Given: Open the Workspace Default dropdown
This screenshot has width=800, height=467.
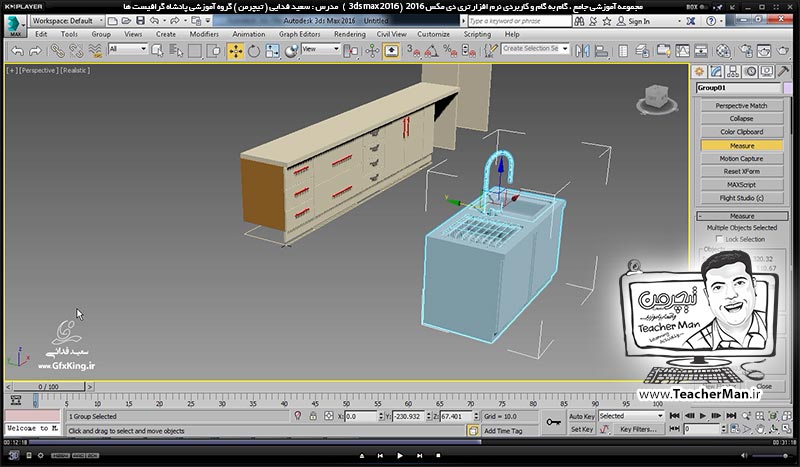Looking at the screenshot, I should (67, 21).
